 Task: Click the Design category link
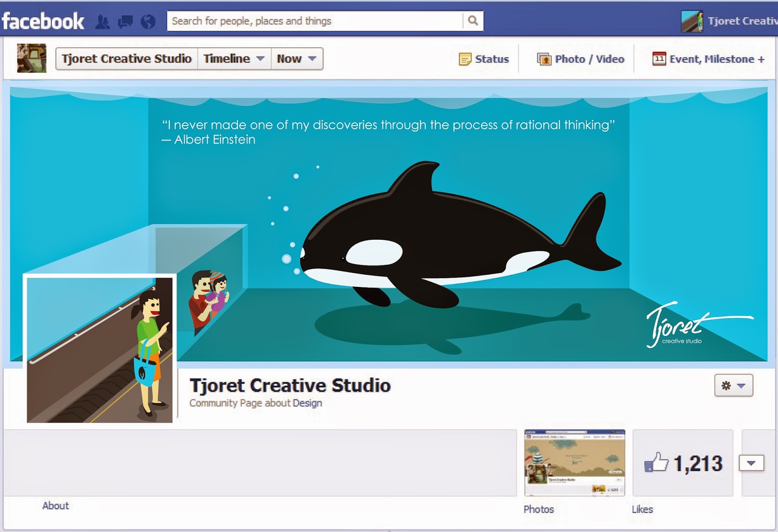307,403
